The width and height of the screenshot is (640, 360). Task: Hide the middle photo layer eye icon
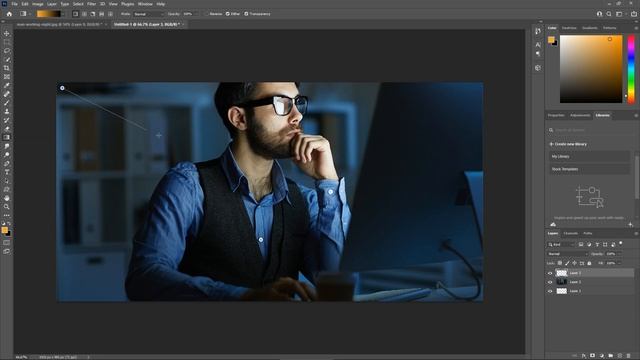(x=550, y=282)
